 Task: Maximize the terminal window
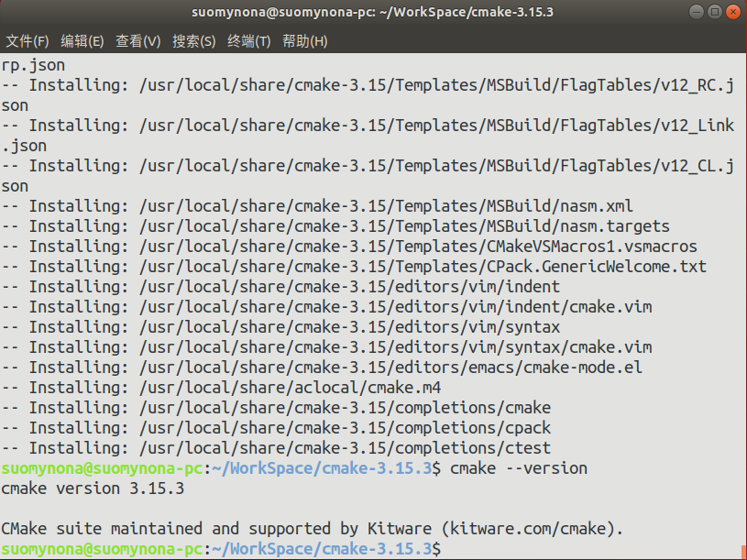click(715, 12)
